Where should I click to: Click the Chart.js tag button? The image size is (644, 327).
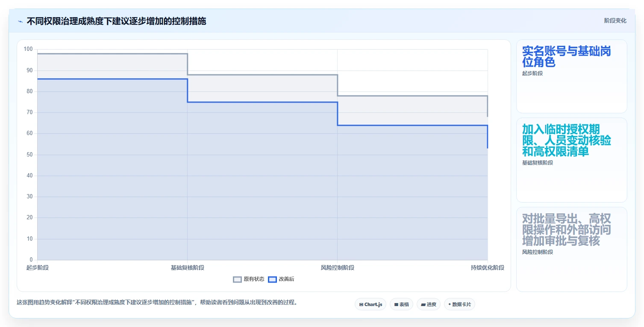click(371, 304)
